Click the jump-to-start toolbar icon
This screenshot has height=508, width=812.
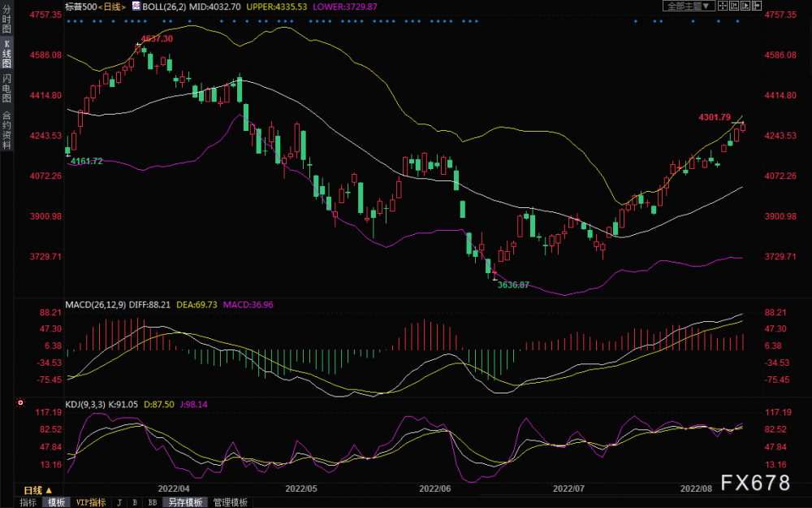(x=734, y=6)
